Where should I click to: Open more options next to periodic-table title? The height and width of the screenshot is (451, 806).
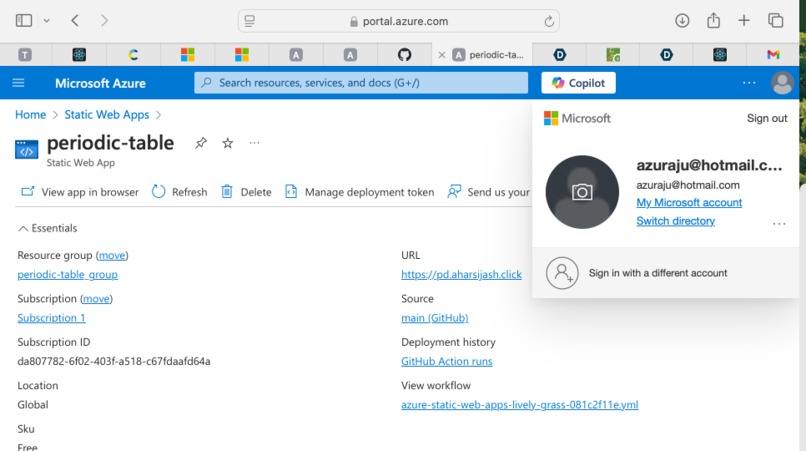coord(254,143)
